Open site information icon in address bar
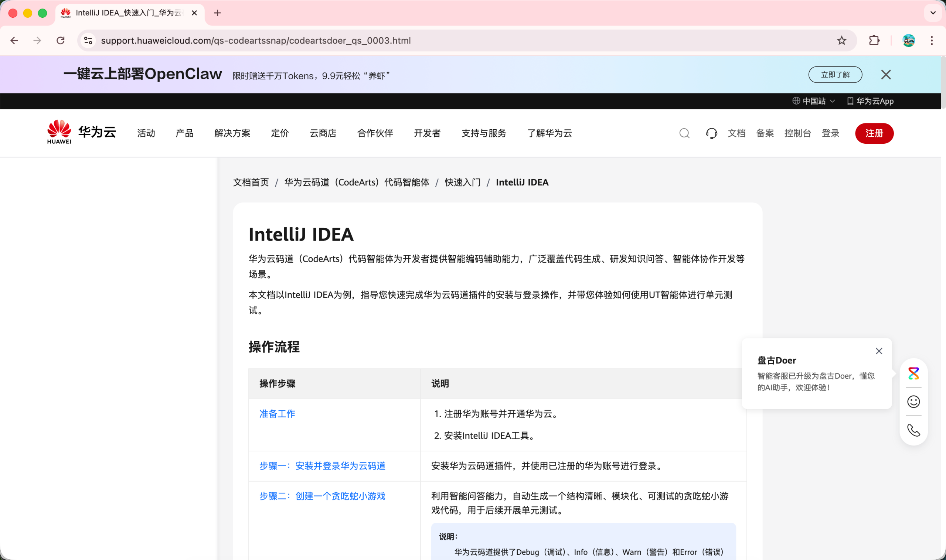The width and height of the screenshot is (946, 560). 88,40
